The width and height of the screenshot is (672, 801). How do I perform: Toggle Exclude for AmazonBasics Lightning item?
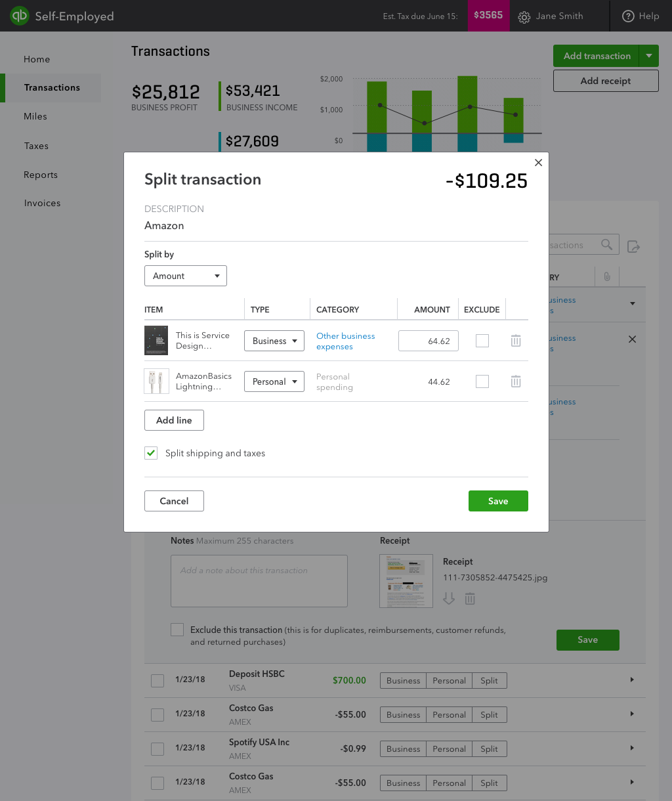pyautogui.click(x=482, y=381)
